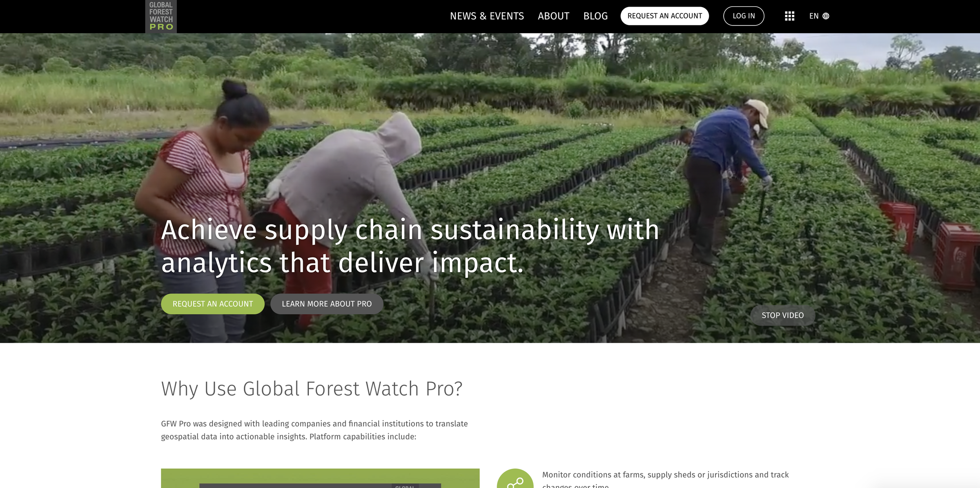Click the Why Use Global Forest Watch Pro heading
The image size is (980, 488).
tap(312, 389)
